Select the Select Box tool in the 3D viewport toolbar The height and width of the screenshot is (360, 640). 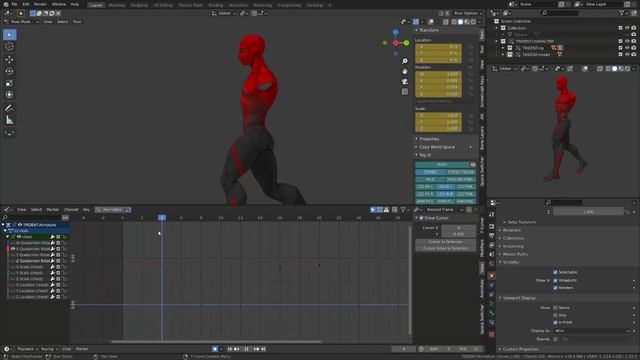point(9,35)
